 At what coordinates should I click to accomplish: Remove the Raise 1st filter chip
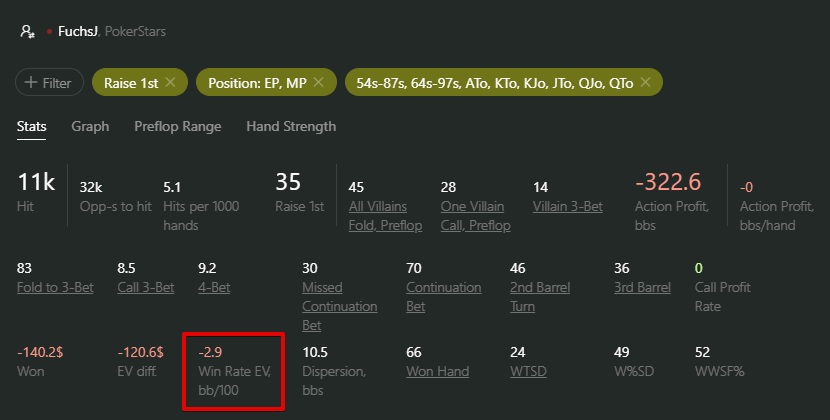(170, 82)
